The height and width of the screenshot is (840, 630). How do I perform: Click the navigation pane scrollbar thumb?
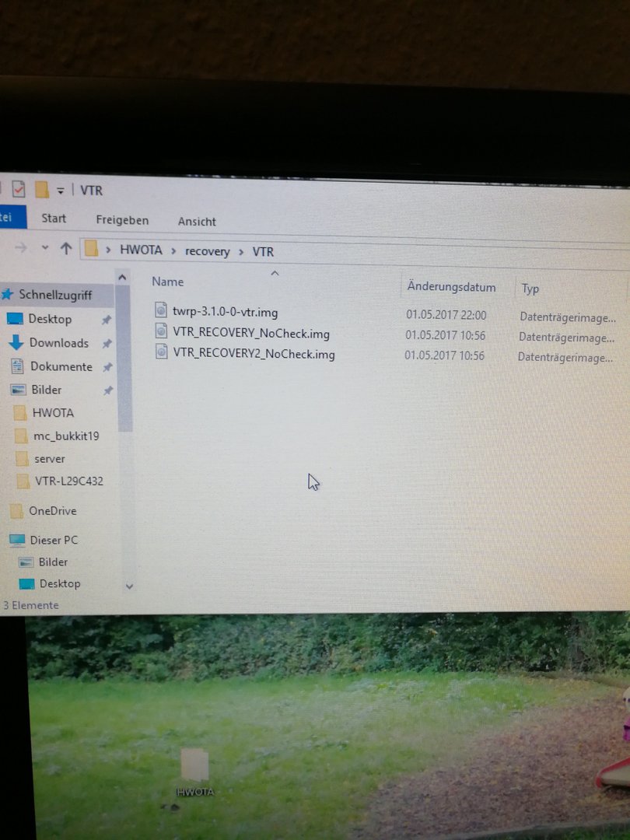coord(124,358)
